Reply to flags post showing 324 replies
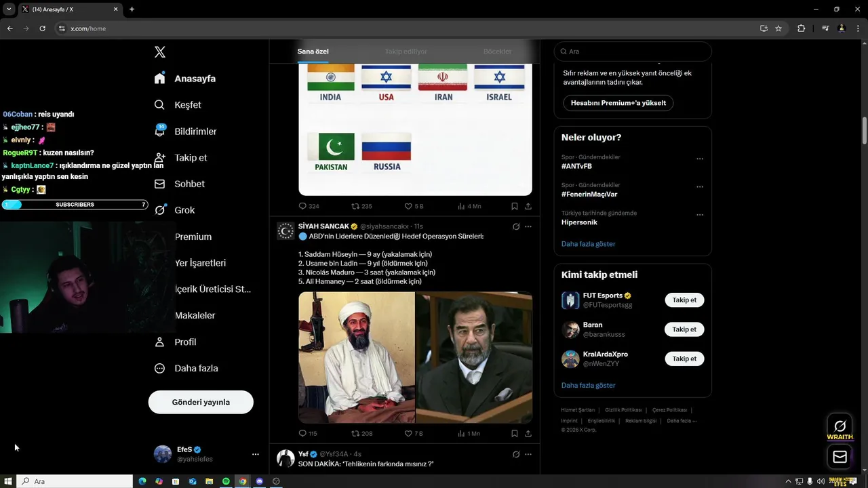This screenshot has height=488, width=868. 303,206
